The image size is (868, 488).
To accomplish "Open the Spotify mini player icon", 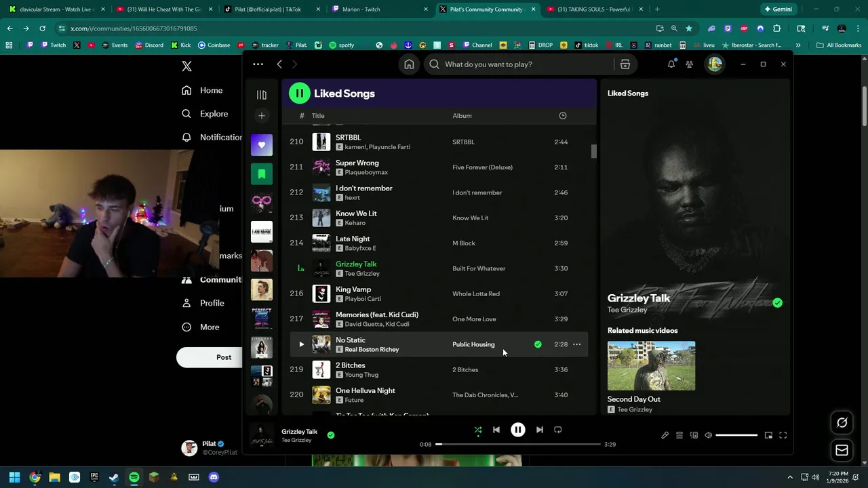I will coord(768,435).
